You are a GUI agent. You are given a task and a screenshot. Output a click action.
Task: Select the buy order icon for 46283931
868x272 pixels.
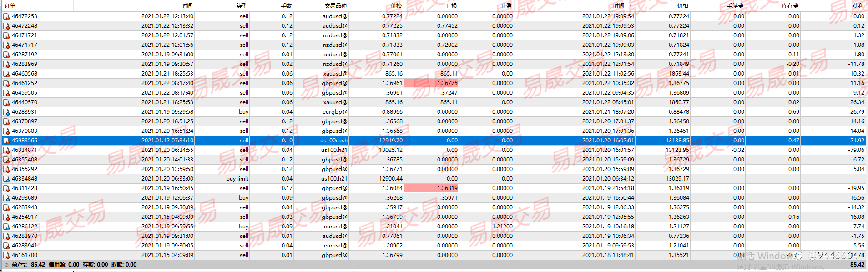pyautogui.click(x=6, y=112)
